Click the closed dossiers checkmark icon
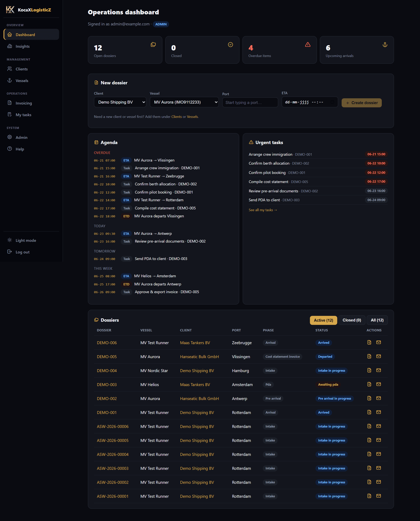 pyautogui.click(x=231, y=44)
